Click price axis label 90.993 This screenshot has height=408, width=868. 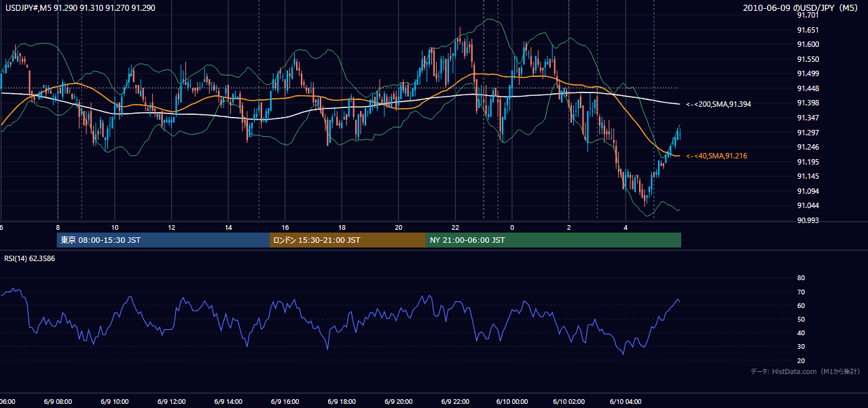click(x=808, y=220)
